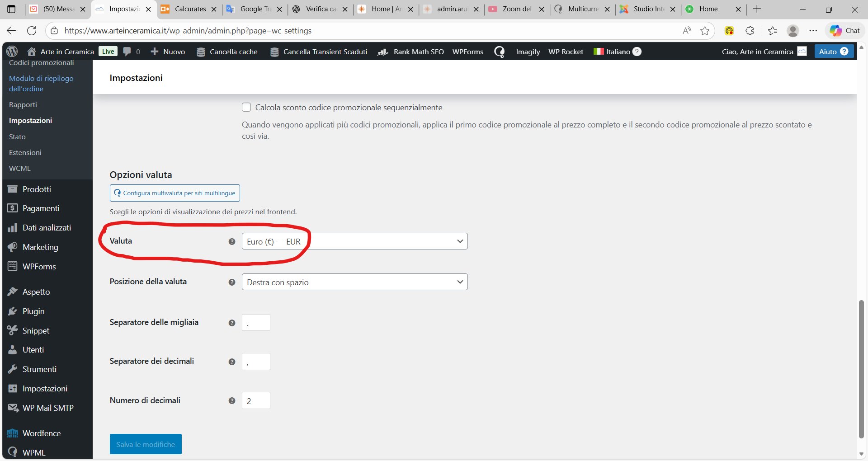This screenshot has height=461, width=868.
Task: Click Configura multivaluta per siti multilingue
Action: coord(175,193)
